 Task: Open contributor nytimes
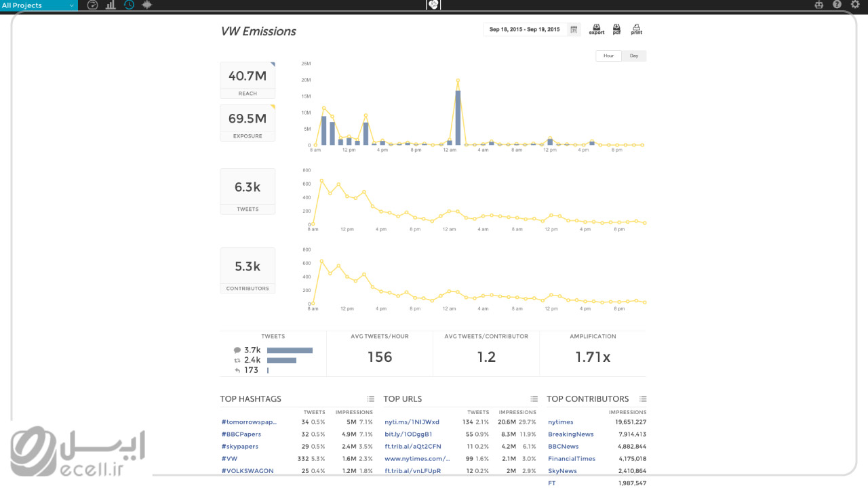tap(561, 422)
